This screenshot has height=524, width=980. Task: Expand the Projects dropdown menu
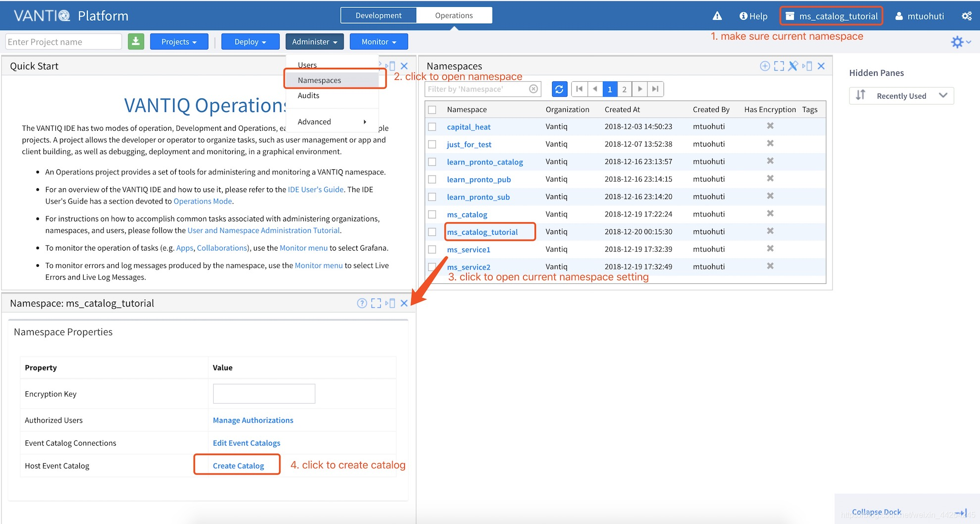[179, 42]
